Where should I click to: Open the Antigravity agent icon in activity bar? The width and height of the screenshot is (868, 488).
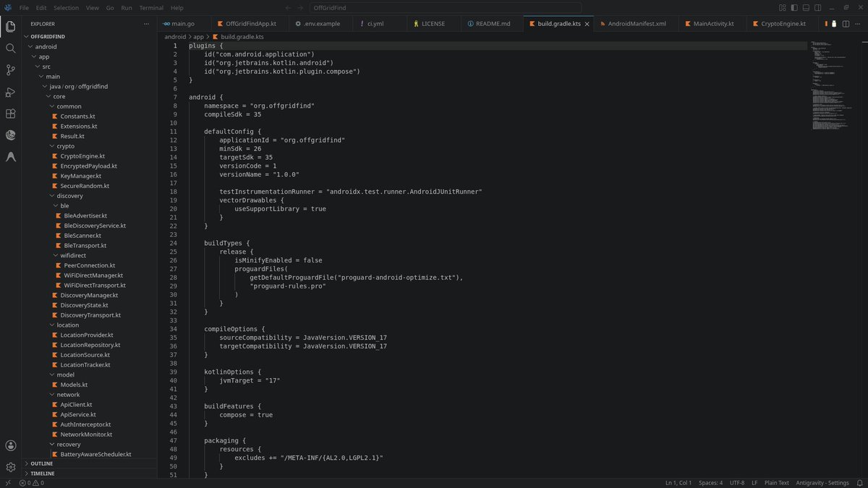coord(11,157)
